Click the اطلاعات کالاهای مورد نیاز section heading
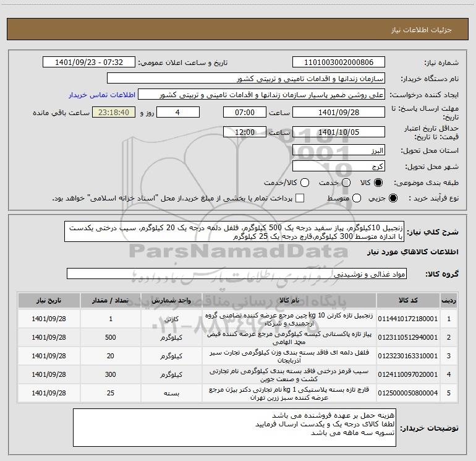Viewport: 476px width, 461px height. coord(412,252)
